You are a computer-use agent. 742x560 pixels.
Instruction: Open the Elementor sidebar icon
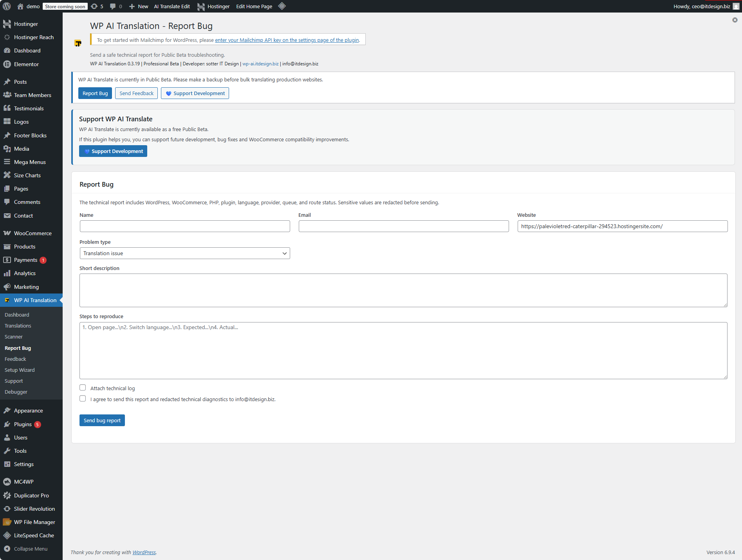point(7,64)
